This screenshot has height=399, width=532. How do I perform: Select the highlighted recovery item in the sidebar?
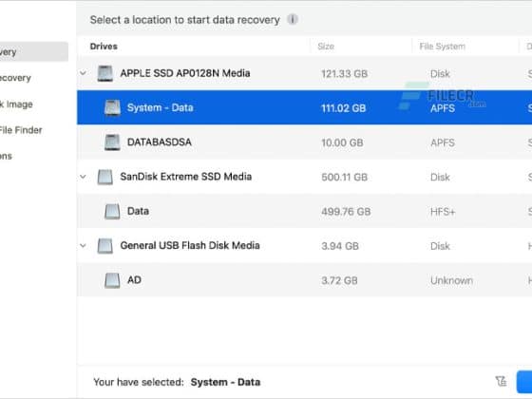34,51
